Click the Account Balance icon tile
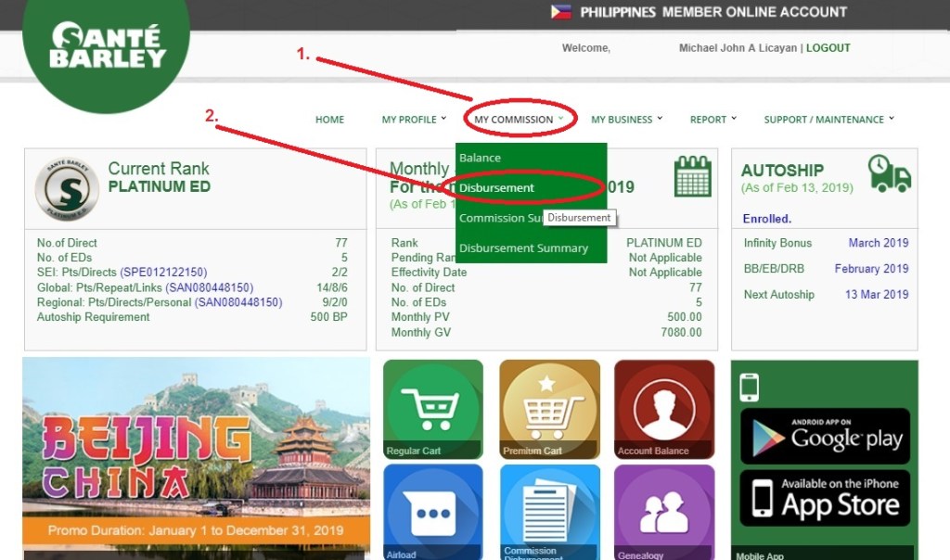 pos(663,409)
